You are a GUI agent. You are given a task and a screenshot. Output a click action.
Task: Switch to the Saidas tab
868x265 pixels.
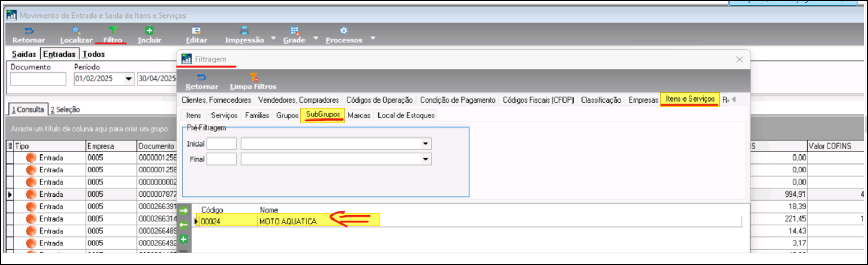[x=24, y=54]
